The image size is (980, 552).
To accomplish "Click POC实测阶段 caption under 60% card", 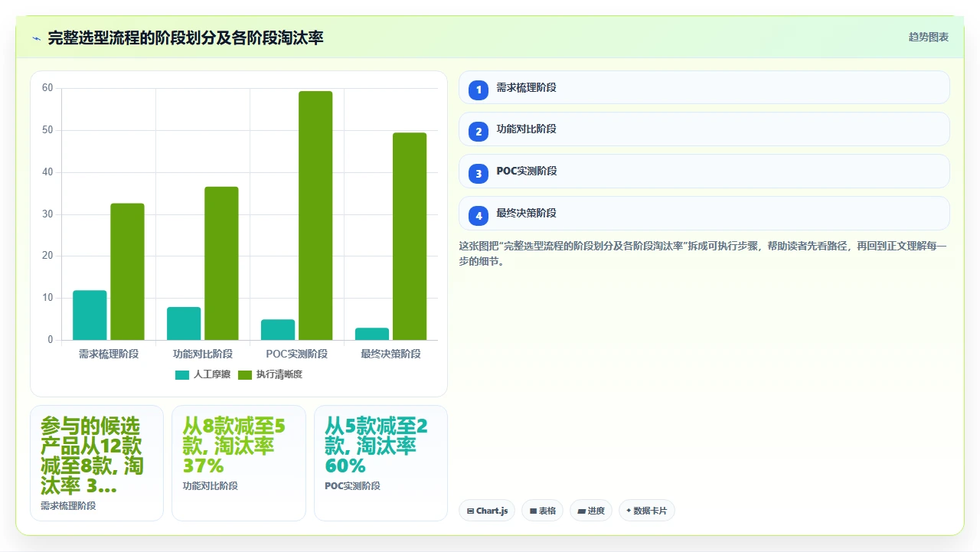I will 352,485.
